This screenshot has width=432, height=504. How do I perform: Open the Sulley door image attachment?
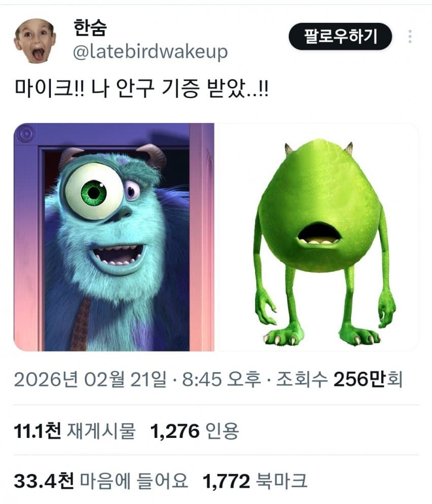click(x=114, y=237)
